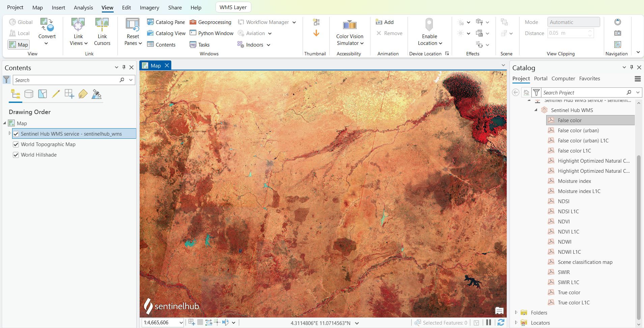Open the Tasks pane

200,45
